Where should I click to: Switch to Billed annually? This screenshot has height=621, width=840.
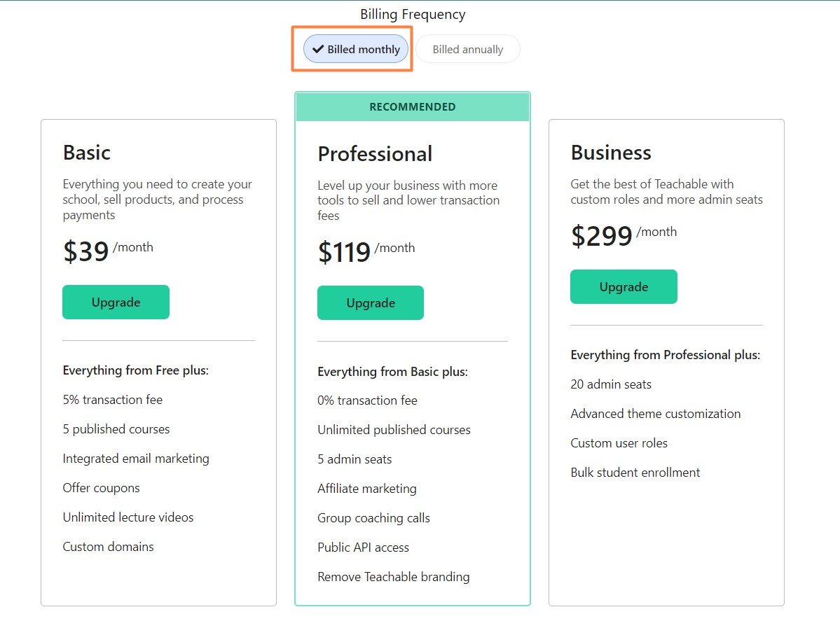coord(467,50)
